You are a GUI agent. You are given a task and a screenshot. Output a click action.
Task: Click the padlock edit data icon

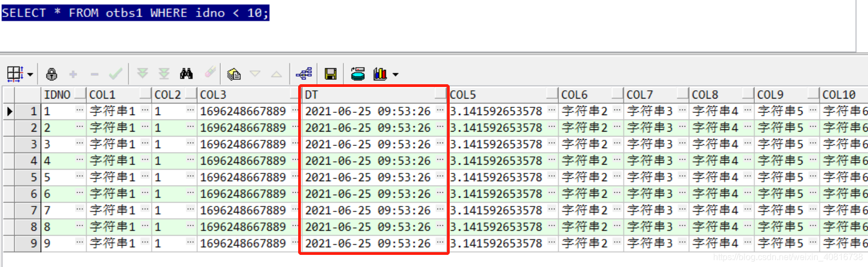pyautogui.click(x=52, y=74)
